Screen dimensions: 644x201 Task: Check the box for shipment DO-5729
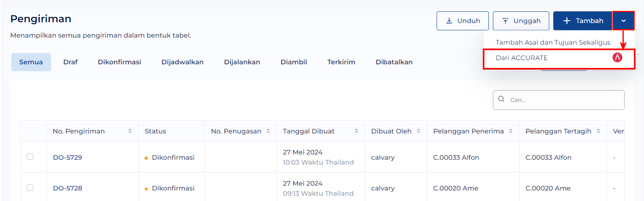30,157
